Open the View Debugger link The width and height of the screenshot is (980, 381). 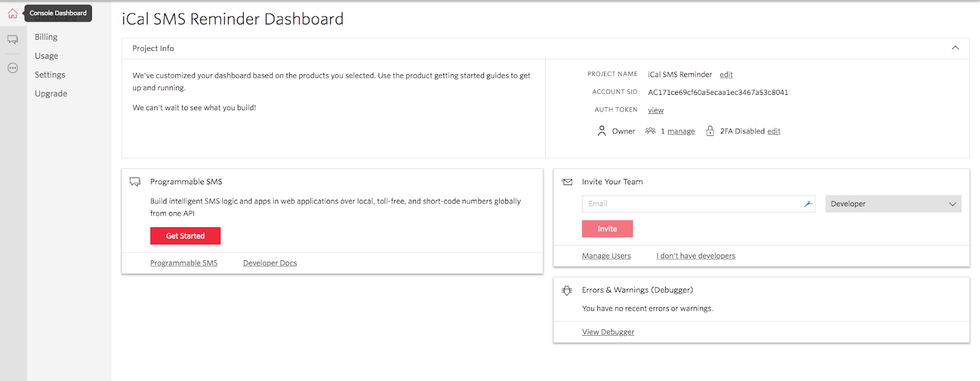(x=608, y=332)
